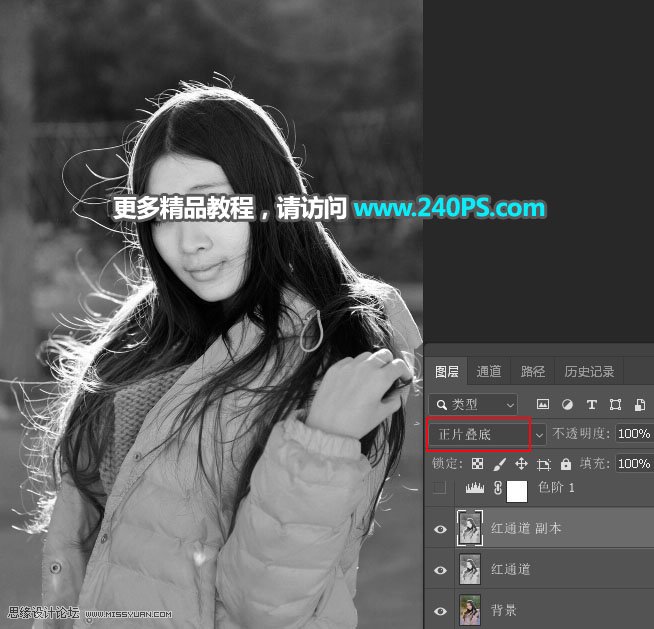Select the 红通道 副本 layer name
This screenshot has width=654, height=629.
(526, 528)
